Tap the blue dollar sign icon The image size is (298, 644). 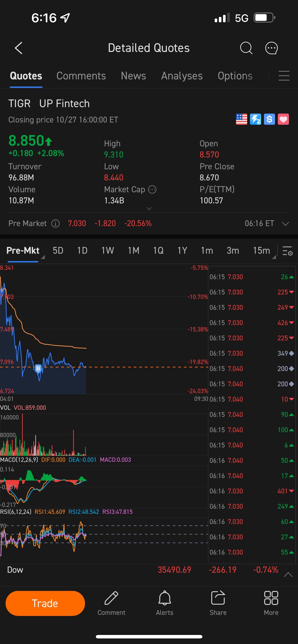269,119
